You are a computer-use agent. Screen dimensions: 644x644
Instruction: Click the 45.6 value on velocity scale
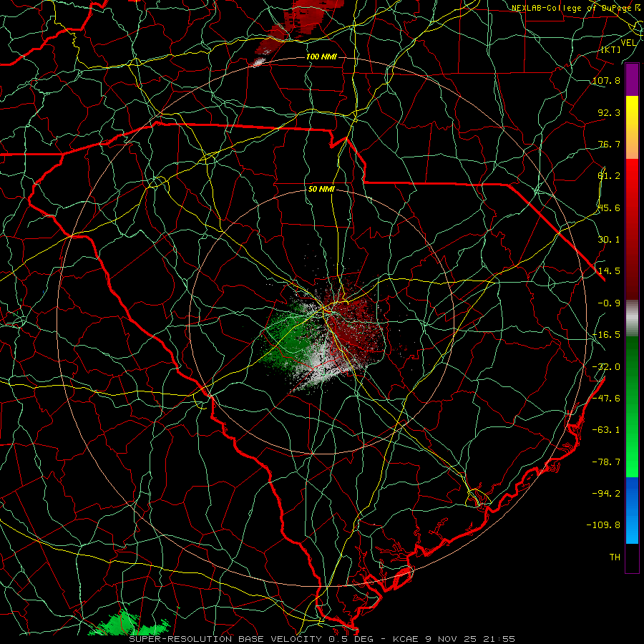pyautogui.click(x=609, y=208)
